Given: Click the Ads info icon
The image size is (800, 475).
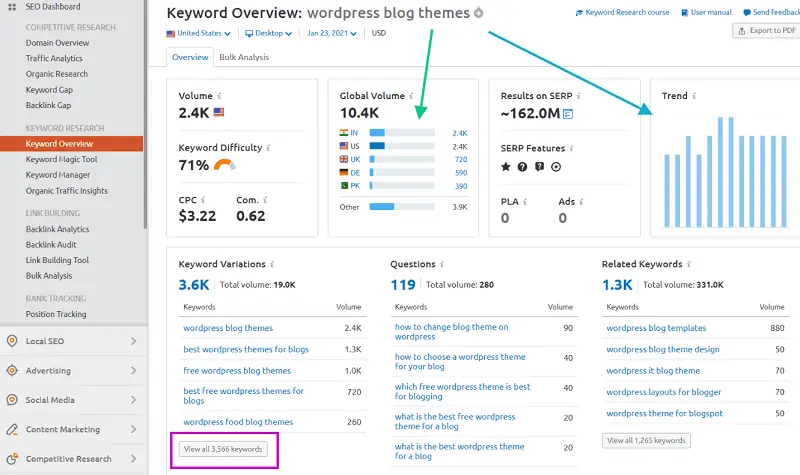Looking at the screenshot, I should pos(582,202).
